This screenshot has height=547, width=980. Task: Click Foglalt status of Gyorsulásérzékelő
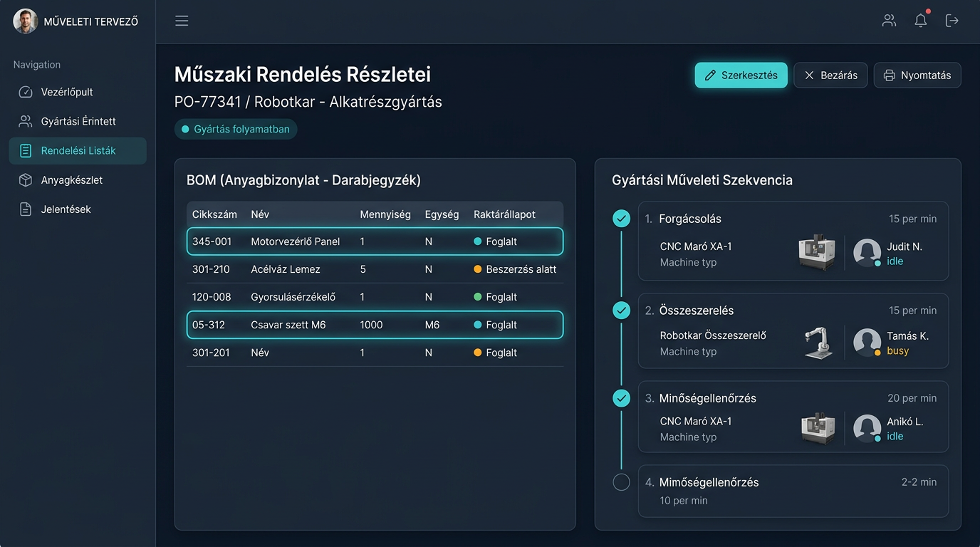tap(495, 297)
